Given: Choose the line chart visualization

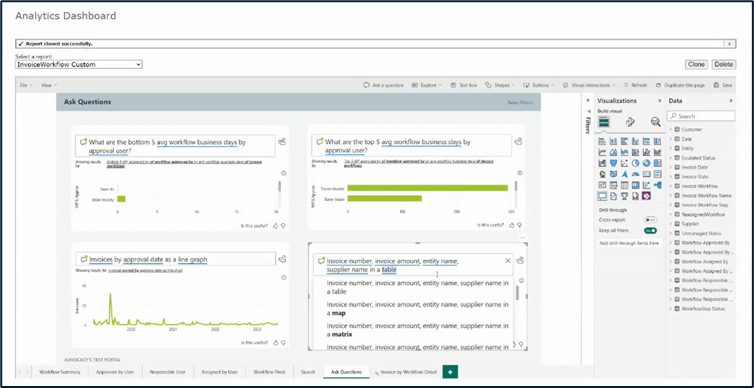Looking at the screenshot, I should tap(602, 152).
